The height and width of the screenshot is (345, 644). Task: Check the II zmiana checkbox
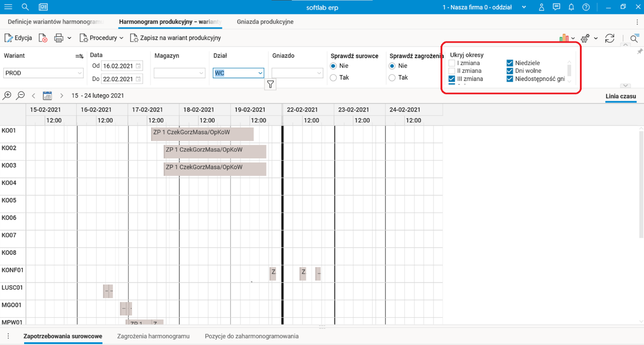[452, 71]
